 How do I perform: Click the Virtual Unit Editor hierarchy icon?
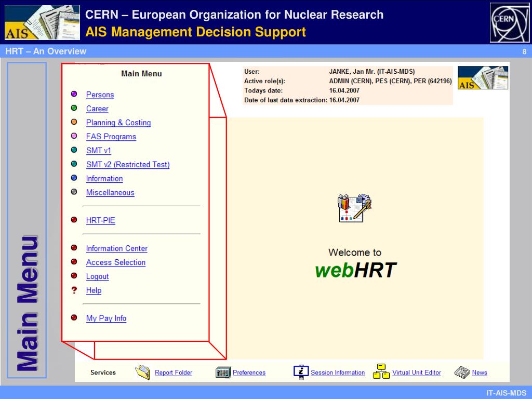click(381, 371)
